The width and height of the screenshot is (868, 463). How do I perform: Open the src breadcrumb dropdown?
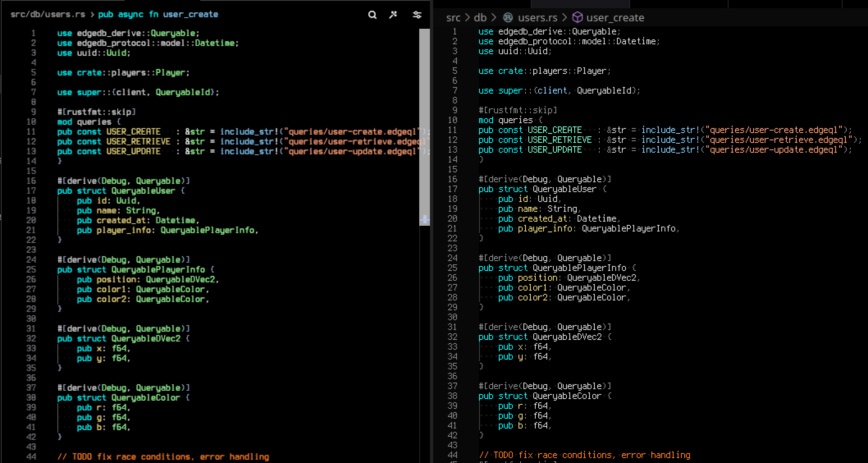tap(453, 18)
